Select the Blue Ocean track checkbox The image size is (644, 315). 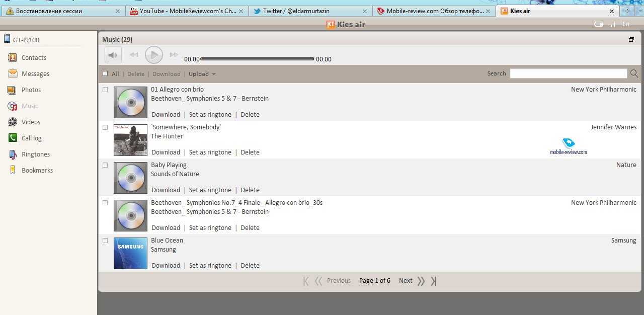tap(105, 241)
